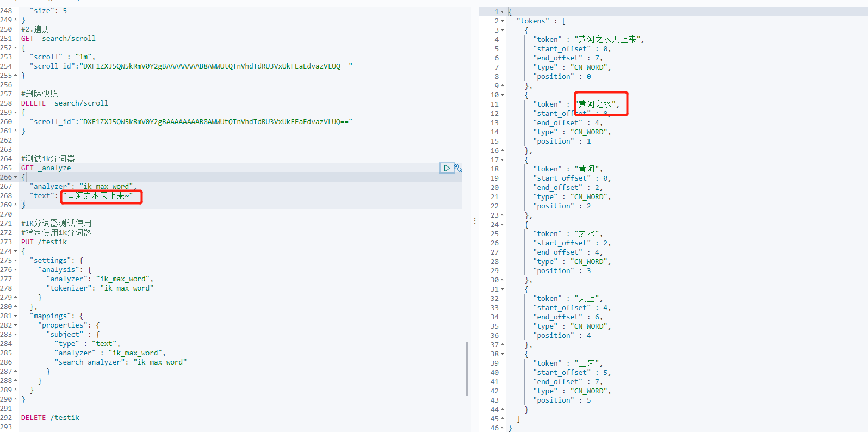
Task: Fold the "analysis" block at line 276
Action: pos(15,270)
